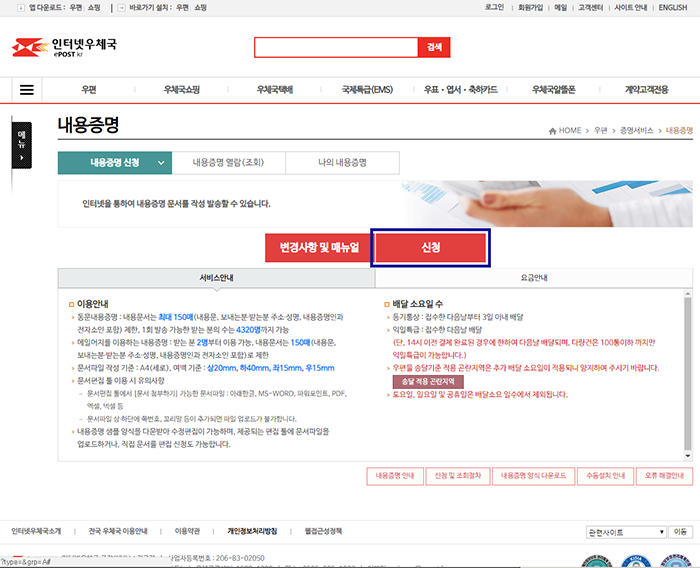
Task: Open the 국제특급(EMS) main menu
Action: pos(367,90)
